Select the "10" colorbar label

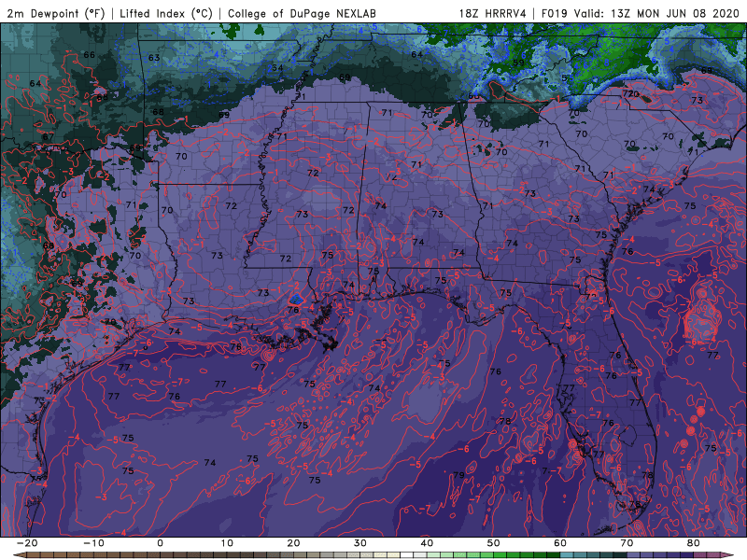(x=227, y=543)
